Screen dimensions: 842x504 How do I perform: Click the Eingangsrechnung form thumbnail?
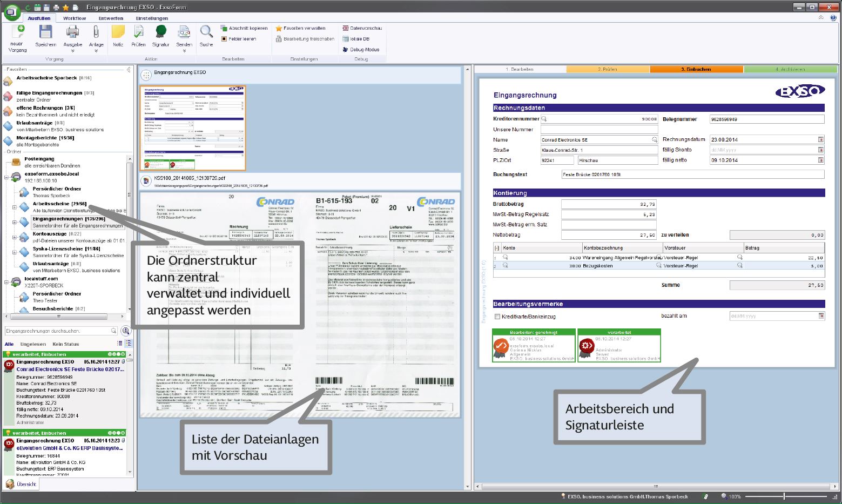coord(193,128)
